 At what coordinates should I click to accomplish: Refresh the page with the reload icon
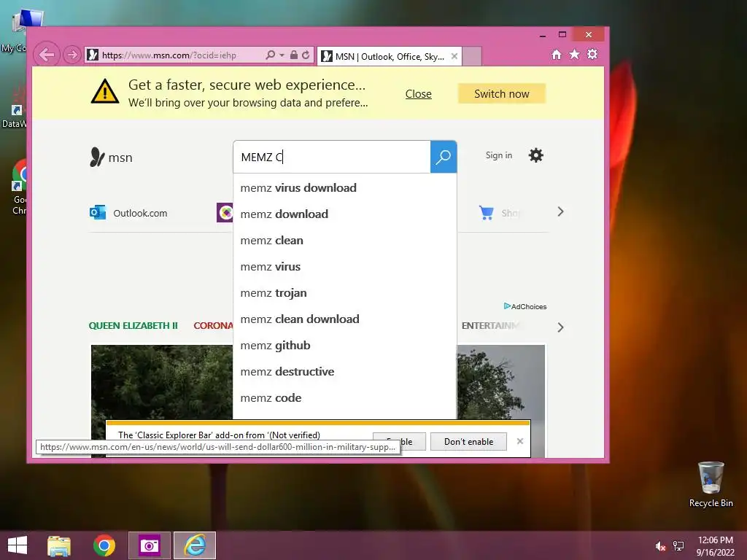coord(306,55)
